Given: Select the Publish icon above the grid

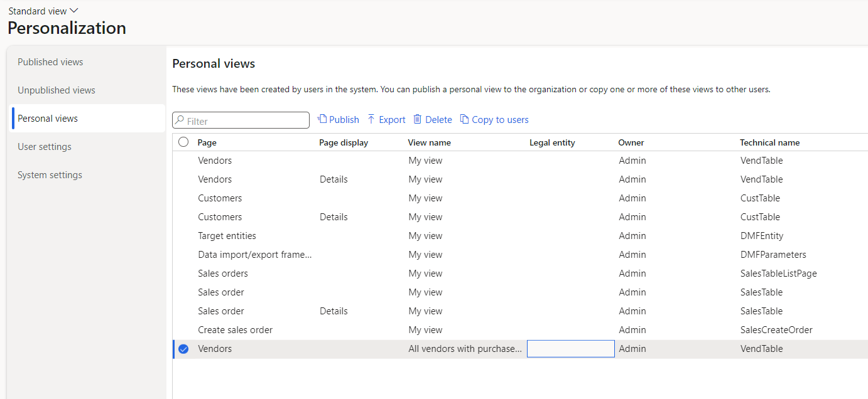Looking at the screenshot, I should point(322,119).
